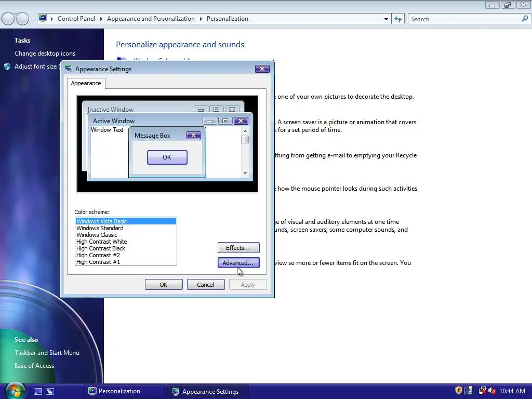Click the preview Inactive Window title
The image size is (532, 399).
tap(111, 109)
